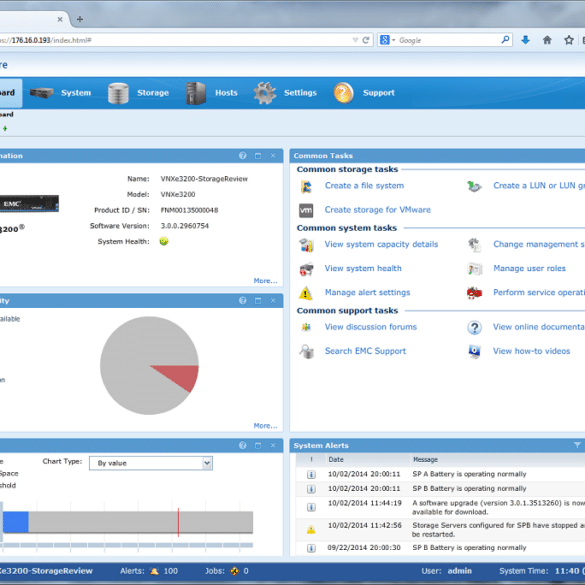Image resolution: width=585 pixels, height=585 pixels.
Task: Click More link in capacity pie panel
Action: (x=265, y=426)
